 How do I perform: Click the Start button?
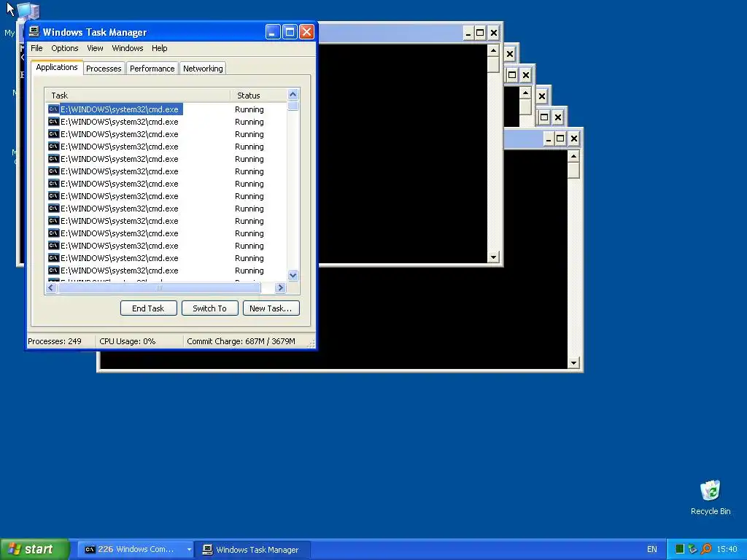(35, 549)
